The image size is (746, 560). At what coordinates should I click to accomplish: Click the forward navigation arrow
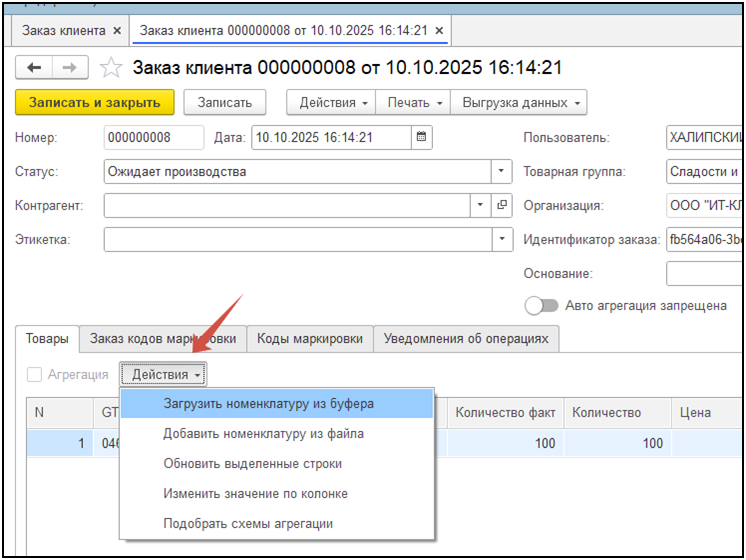point(70,68)
